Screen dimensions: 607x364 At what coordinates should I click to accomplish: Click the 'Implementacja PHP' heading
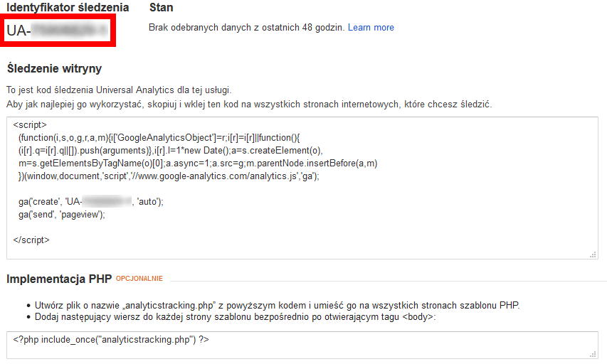[x=59, y=279]
